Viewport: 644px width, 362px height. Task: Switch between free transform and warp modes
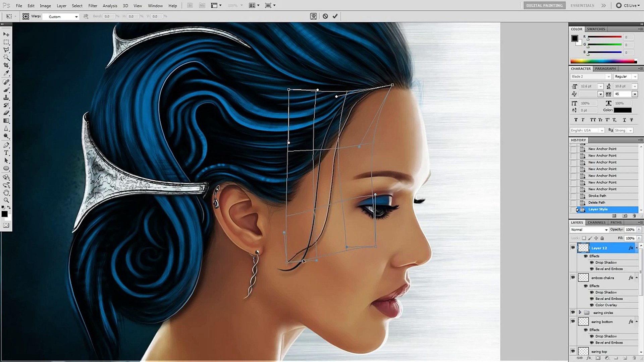tap(313, 16)
